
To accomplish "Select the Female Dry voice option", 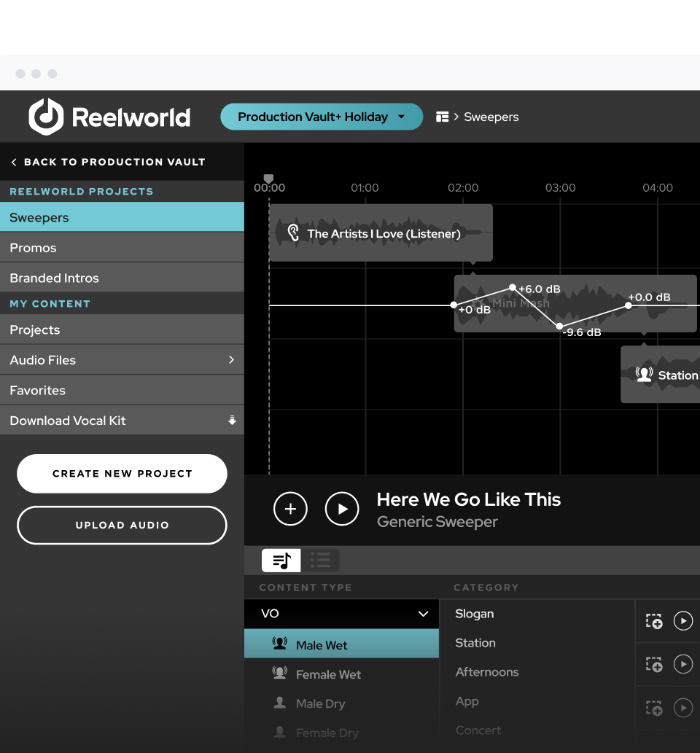I will tap(341, 733).
